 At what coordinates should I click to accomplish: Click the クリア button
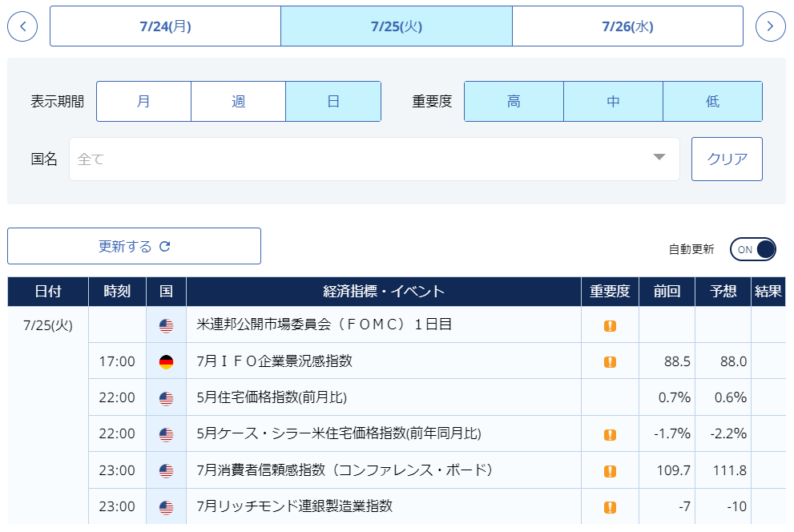pyautogui.click(x=727, y=159)
